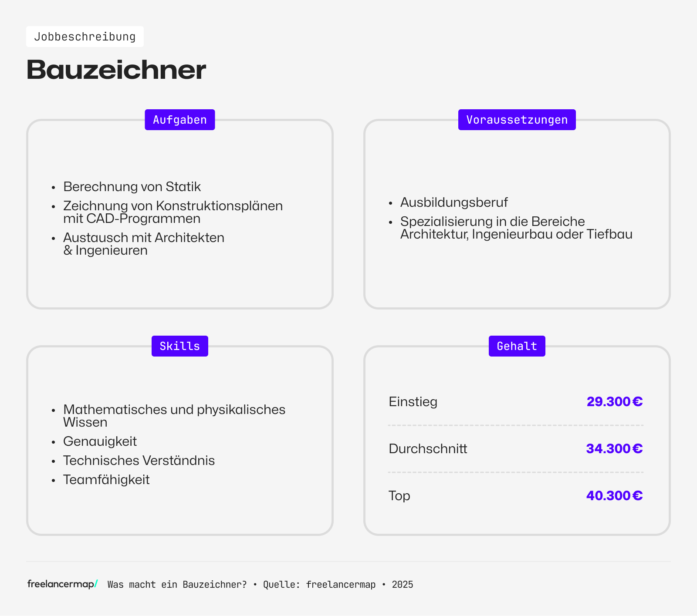Click the Ausbildungsberuf list item
The image size is (697, 616).
click(x=454, y=202)
